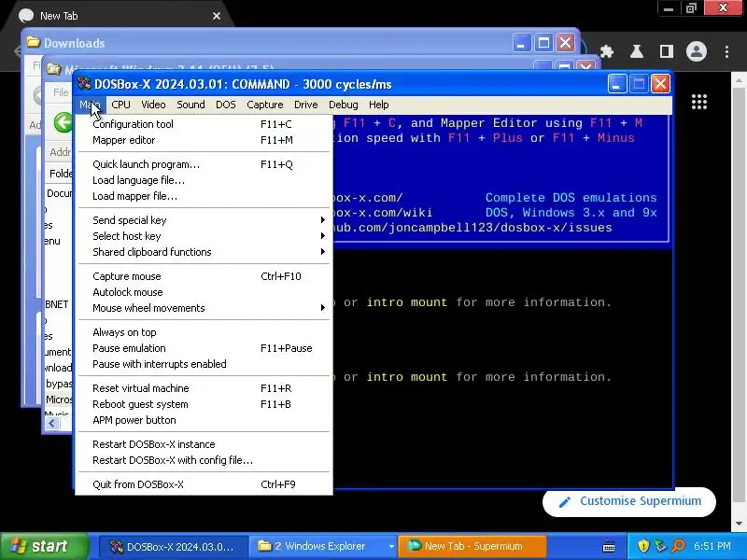747x560 pixels.
Task: Toggle Pause emulation
Action: coord(204,348)
